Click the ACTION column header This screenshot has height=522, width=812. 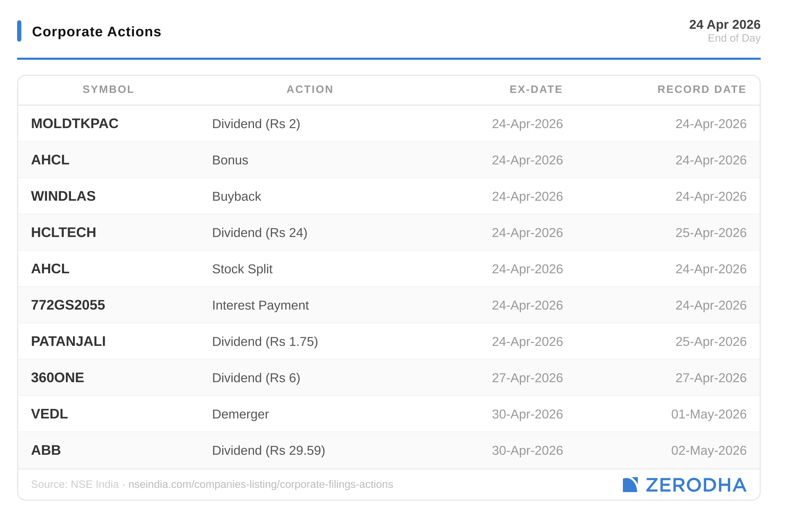310,89
